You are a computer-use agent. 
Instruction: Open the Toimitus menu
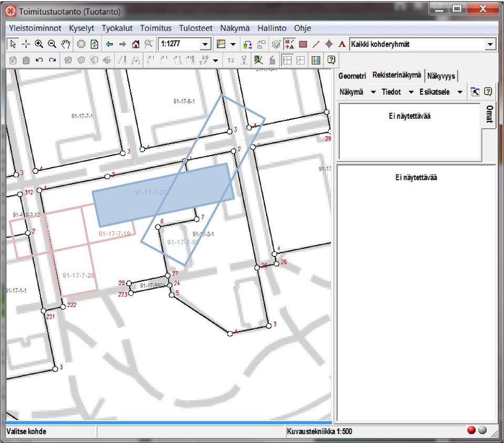[155, 28]
